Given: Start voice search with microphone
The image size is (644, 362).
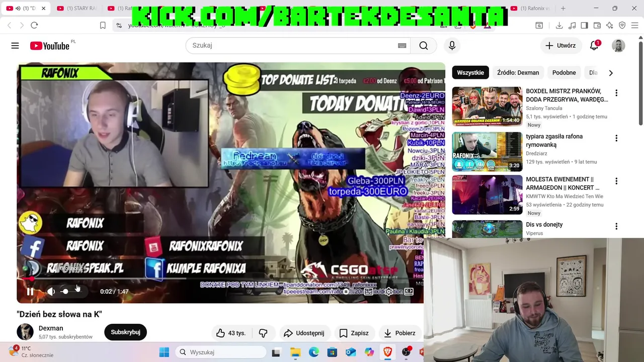Looking at the screenshot, I should (452, 45).
